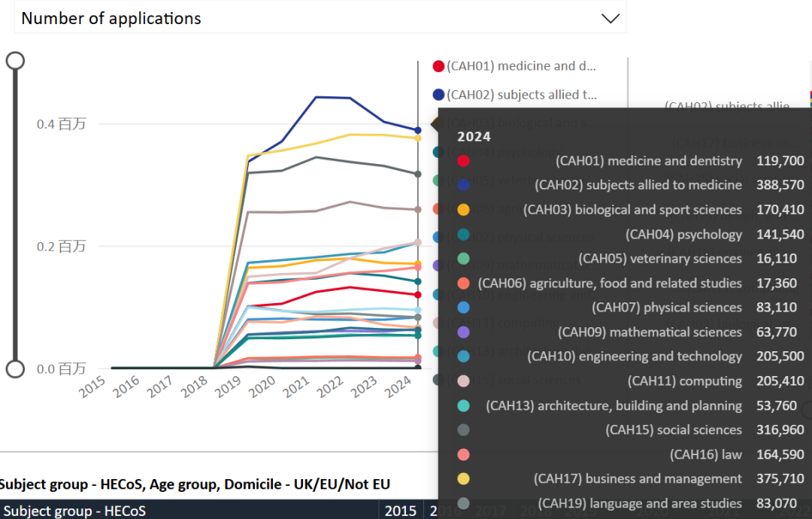Click the 2022 label on the x-axis
The width and height of the screenshot is (812, 519).
(x=329, y=387)
